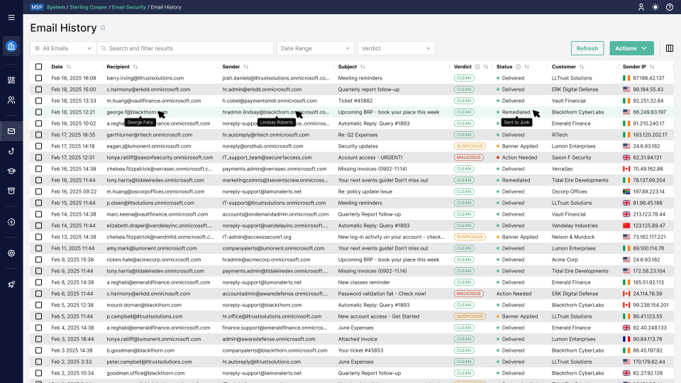Image resolution: width=681 pixels, height=383 pixels.
Task: Click the Search and filter results field
Action: click(185, 48)
